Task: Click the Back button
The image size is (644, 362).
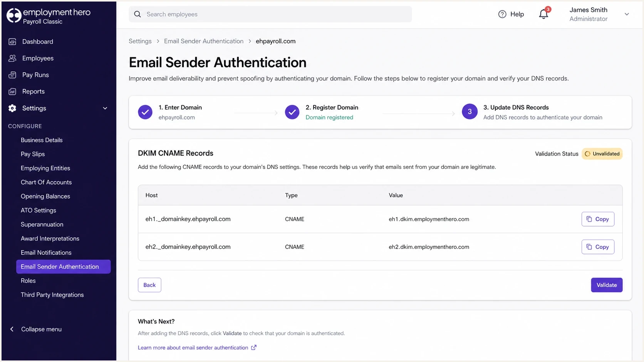Action: click(149, 285)
